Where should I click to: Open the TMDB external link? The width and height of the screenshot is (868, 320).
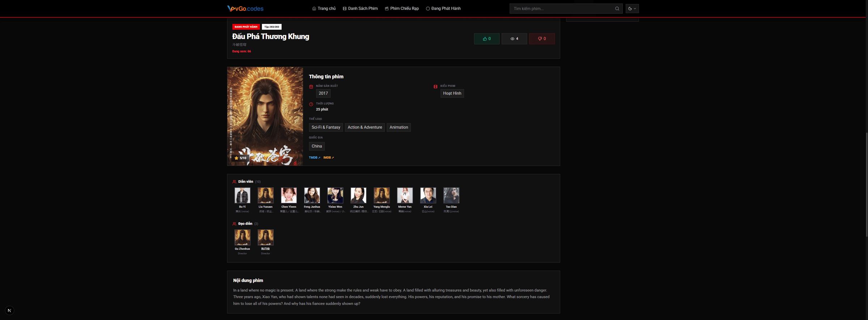(315, 158)
